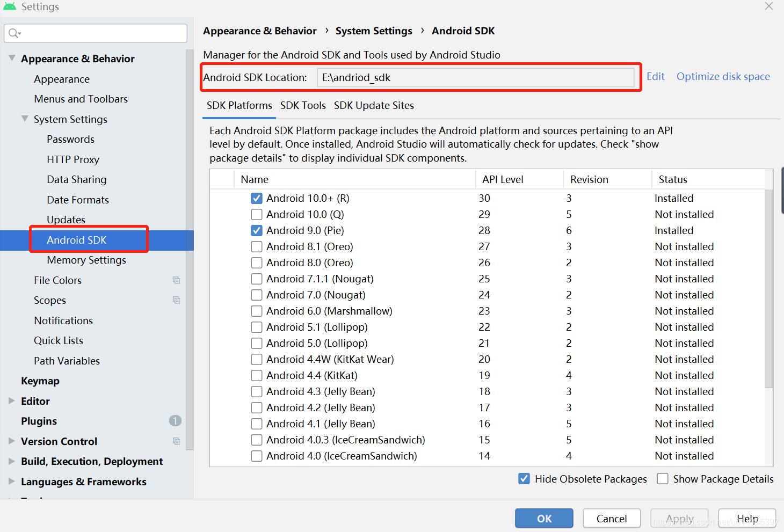Expand Languages & Frameworks section
This screenshot has width=784, height=532.
point(12,481)
